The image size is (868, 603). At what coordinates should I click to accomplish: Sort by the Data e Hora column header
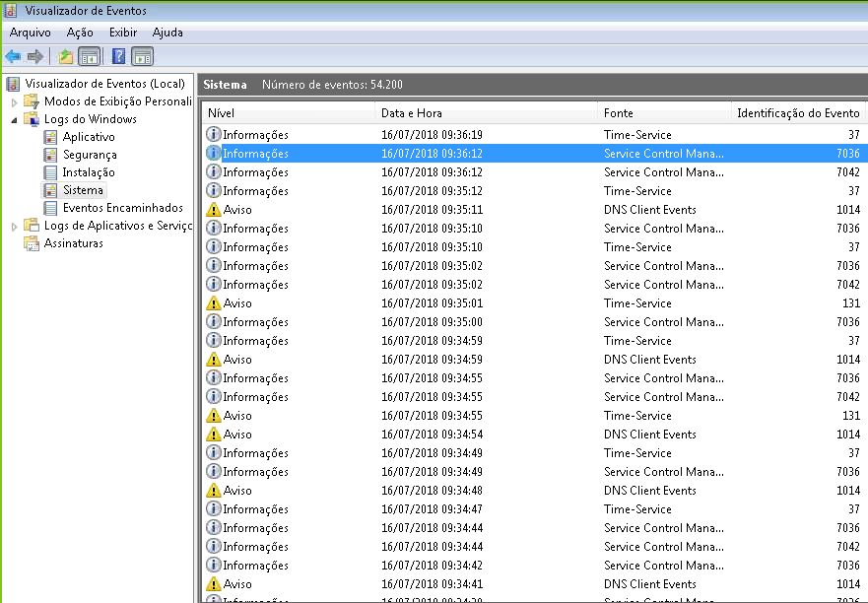tap(486, 113)
